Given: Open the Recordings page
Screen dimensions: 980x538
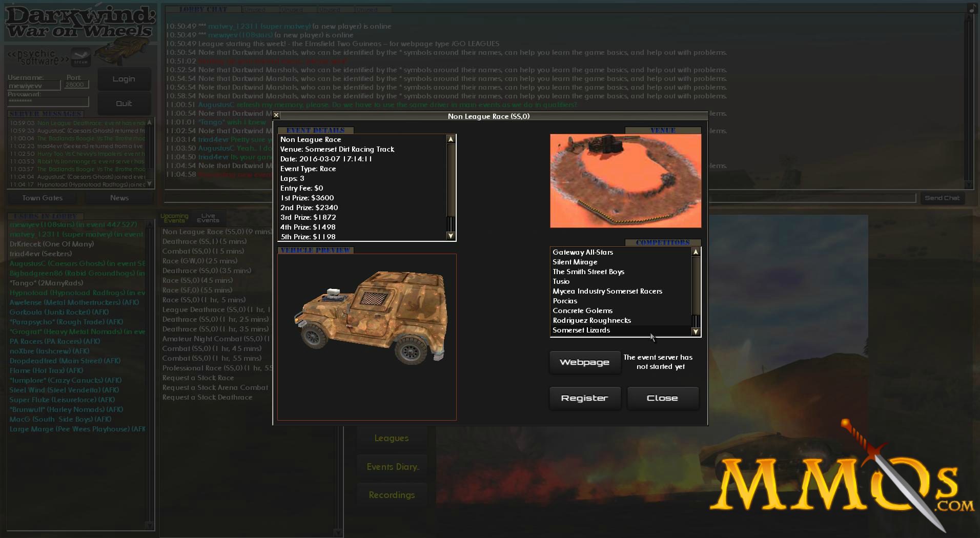Looking at the screenshot, I should click(392, 495).
